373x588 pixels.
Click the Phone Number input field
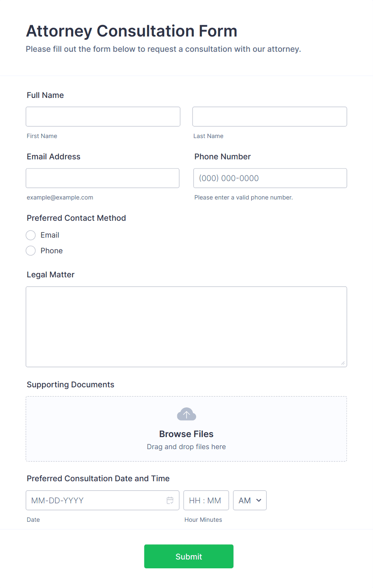pos(270,178)
